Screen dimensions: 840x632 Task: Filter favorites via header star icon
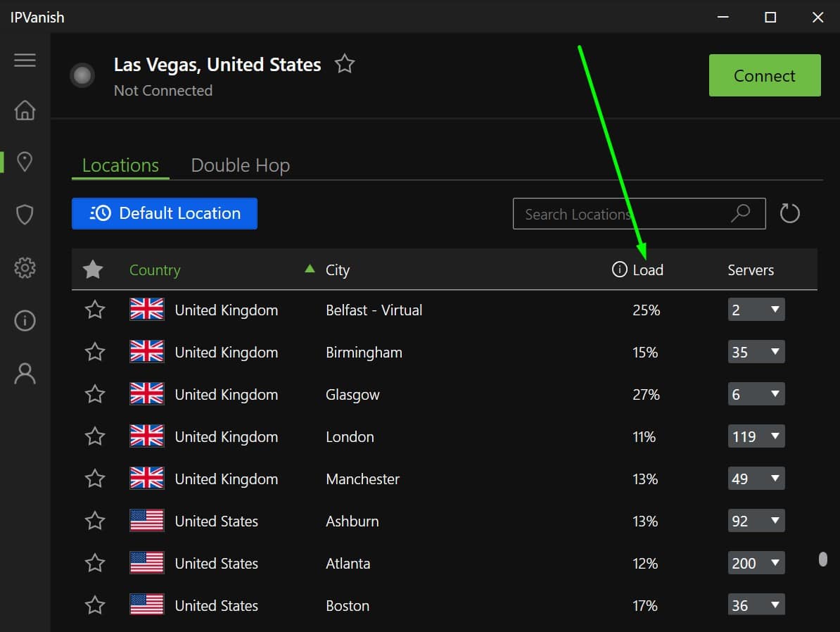(93, 269)
